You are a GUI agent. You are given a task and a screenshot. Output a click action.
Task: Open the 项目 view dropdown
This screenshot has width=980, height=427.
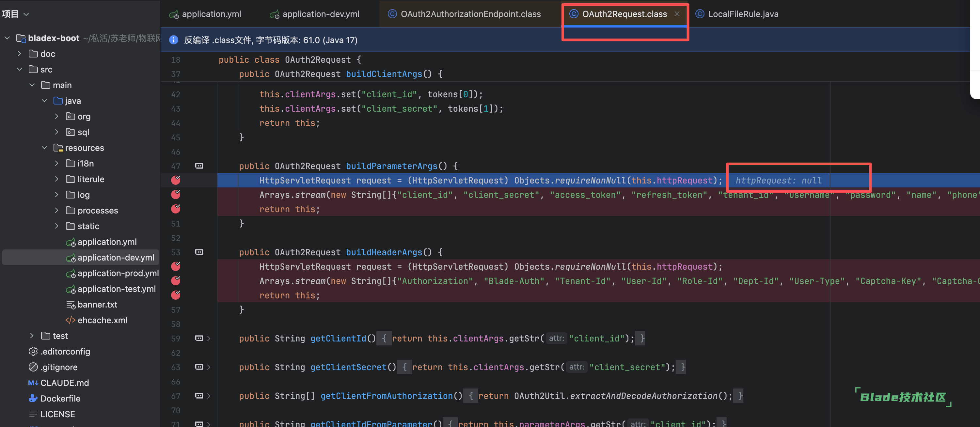point(16,14)
